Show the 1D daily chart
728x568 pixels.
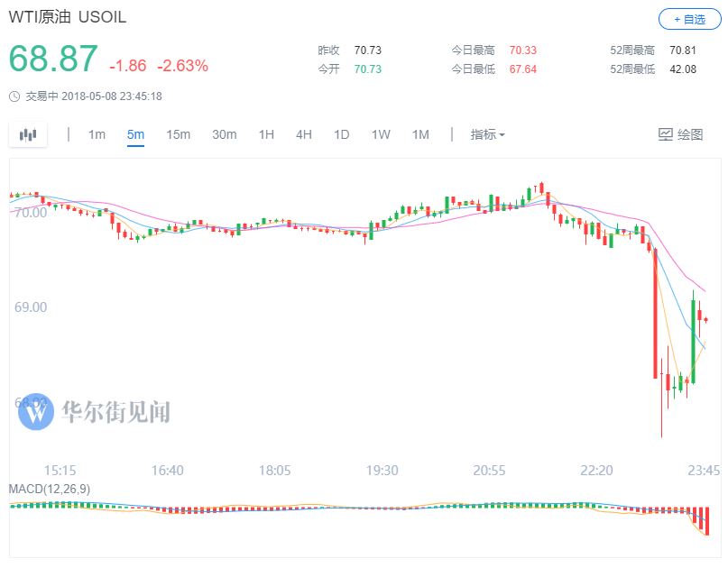[x=341, y=134]
